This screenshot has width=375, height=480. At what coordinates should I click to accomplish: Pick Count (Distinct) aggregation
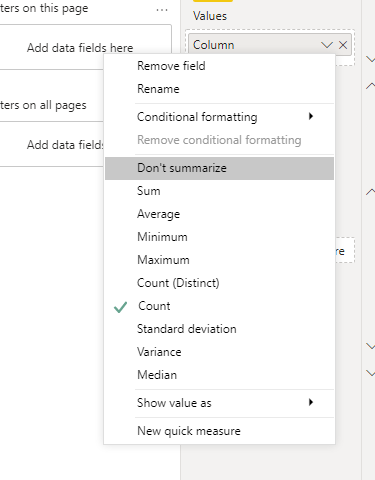tap(219, 283)
